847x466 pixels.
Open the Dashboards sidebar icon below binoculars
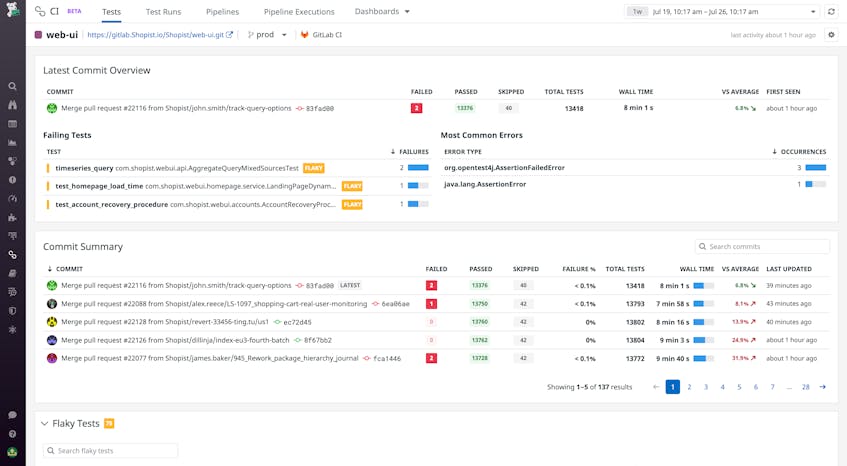pyautogui.click(x=12, y=124)
